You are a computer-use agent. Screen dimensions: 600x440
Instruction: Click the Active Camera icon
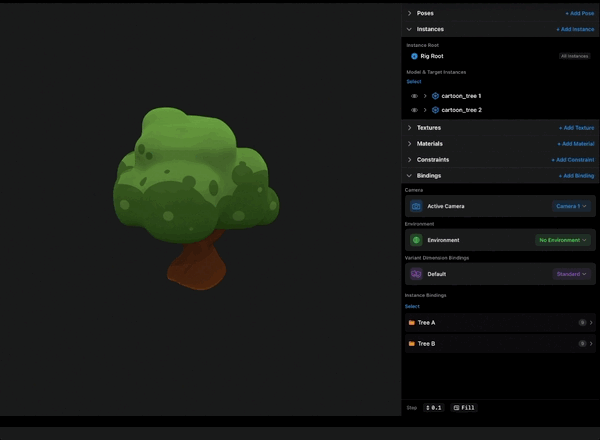tap(416, 206)
